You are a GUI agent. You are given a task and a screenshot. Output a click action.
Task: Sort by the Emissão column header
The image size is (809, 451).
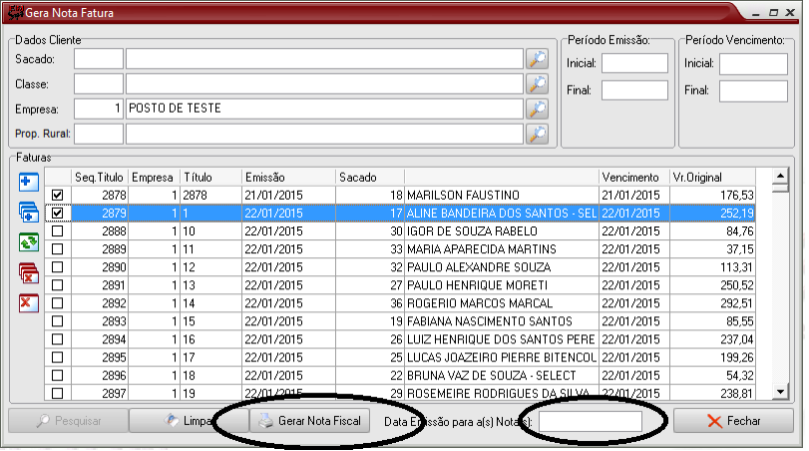pyautogui.click(x=288, y=178)
